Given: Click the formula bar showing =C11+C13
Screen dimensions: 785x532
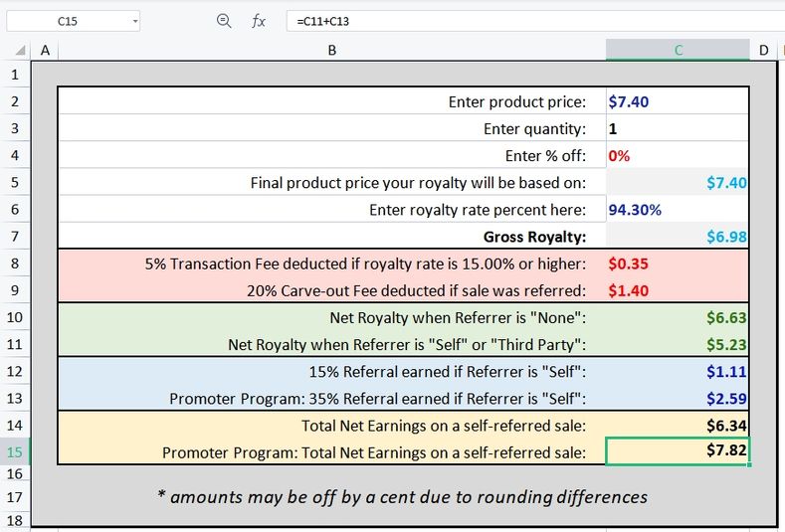Looking at the screenshot, I should click(x=535, y=21).
